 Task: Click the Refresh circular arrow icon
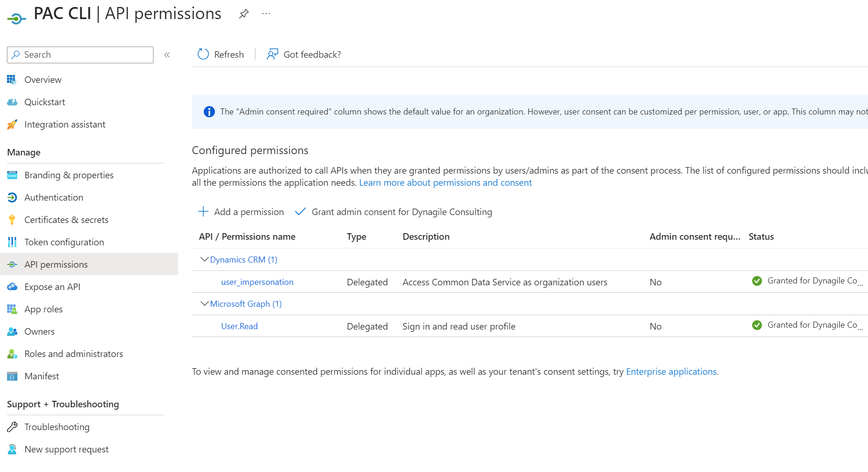203,54
